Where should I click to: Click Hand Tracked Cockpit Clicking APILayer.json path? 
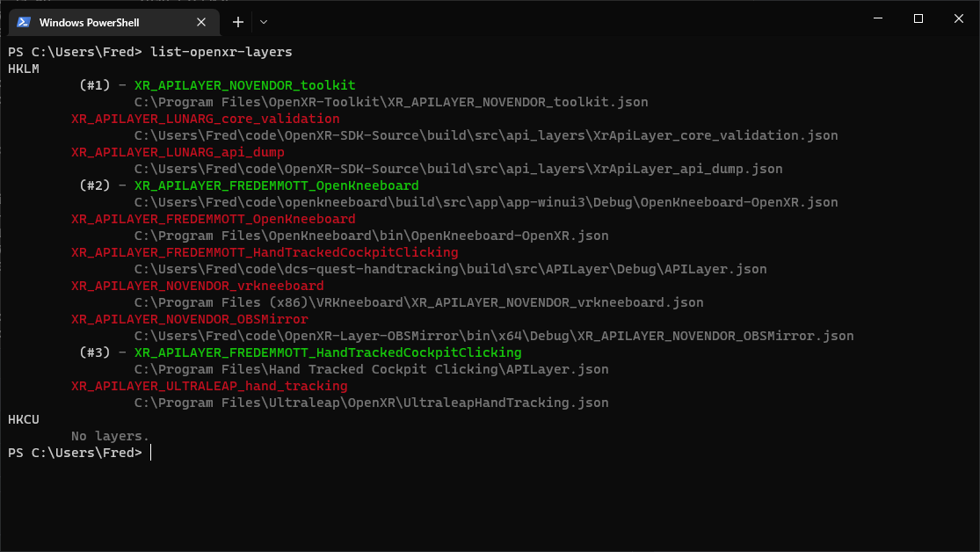pyautogui.click(x=371, y=369)
